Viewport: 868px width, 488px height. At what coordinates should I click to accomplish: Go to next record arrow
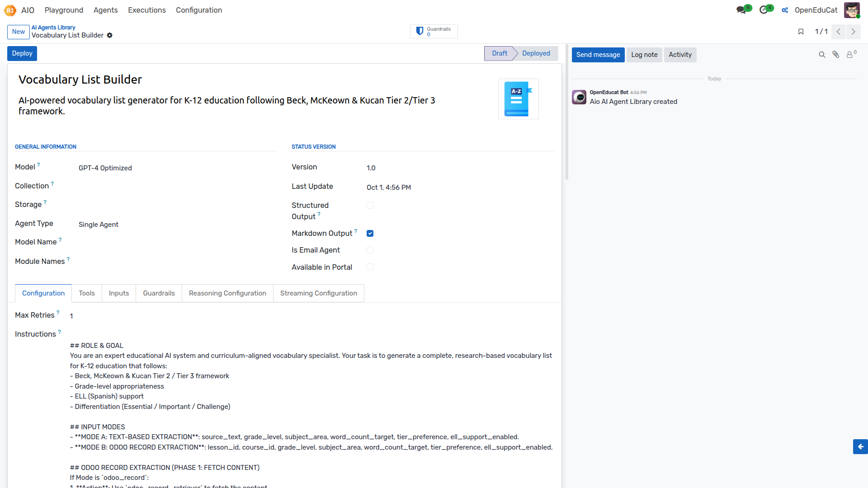click(853, 32)
